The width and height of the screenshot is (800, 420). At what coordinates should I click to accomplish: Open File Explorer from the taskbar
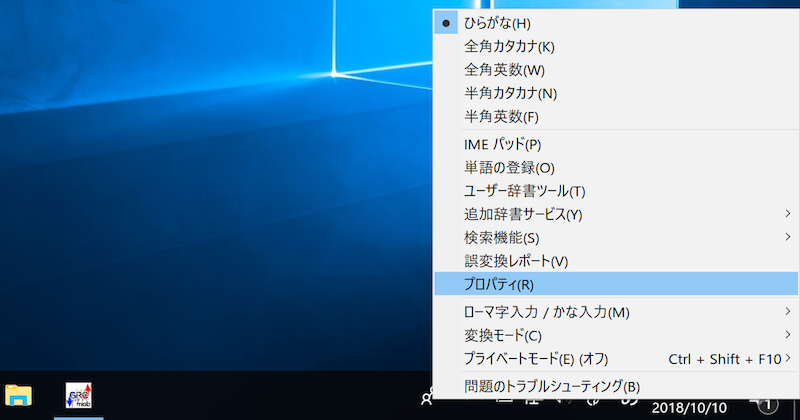19,396
